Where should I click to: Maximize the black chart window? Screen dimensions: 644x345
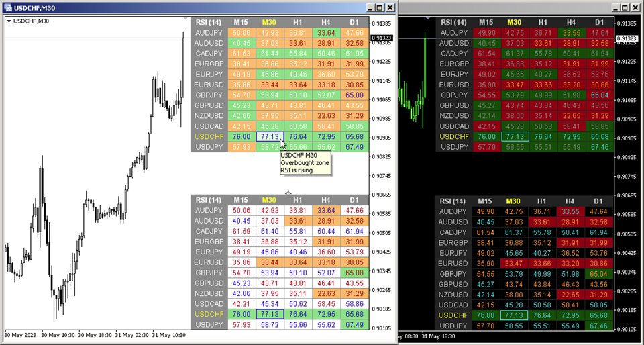tap(625, 7)
